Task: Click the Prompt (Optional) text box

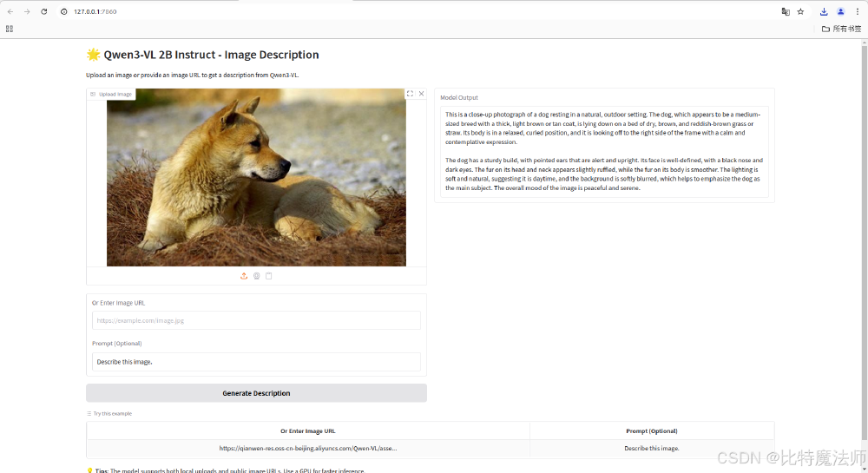Action: click(256, 362)
